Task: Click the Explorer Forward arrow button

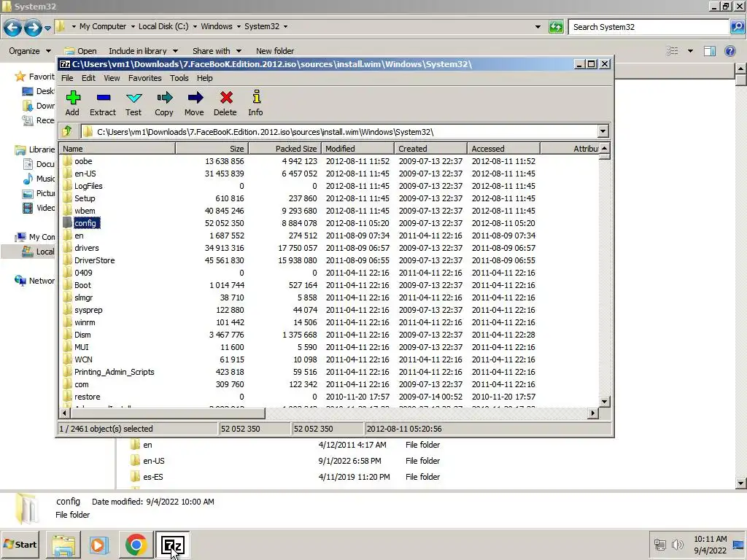Action: 33,27
